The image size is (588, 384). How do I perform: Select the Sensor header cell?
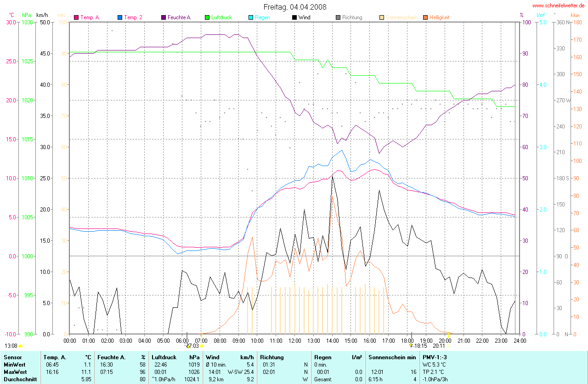(x=12, y=357)
